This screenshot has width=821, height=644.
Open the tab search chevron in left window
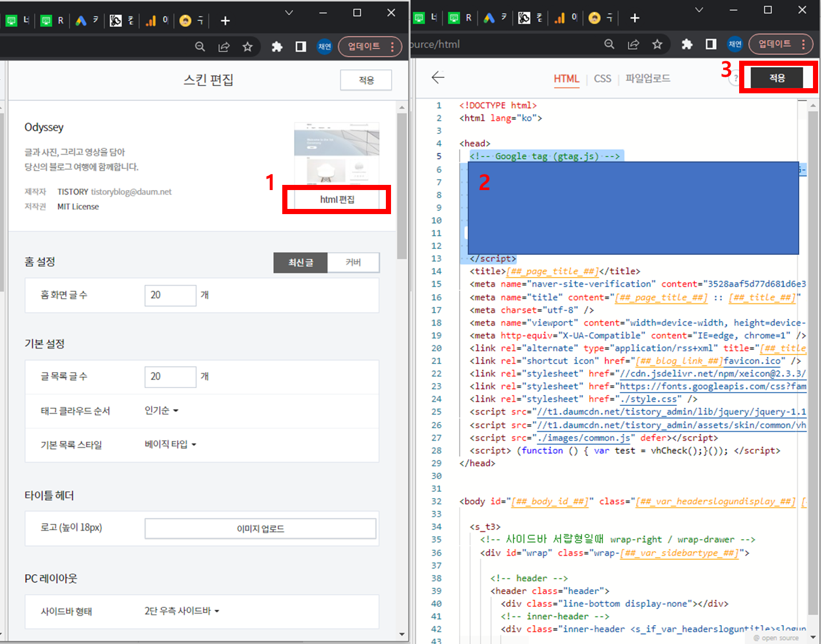pyautogui.click(x=289, y=13)
